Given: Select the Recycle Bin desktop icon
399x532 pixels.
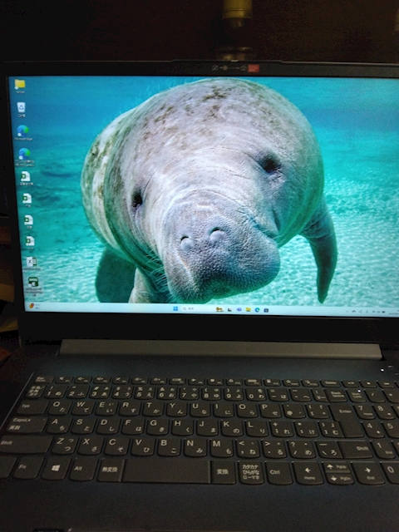Looking at the screenshot, I should (x=21, y=109).
